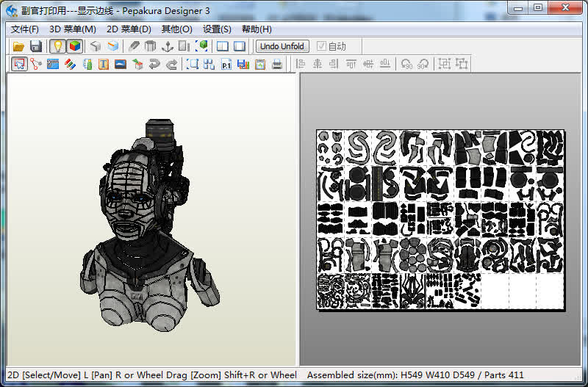
Task: Open the 其他(O) menu
Action: pyautogui.click(x=177, y=29)
